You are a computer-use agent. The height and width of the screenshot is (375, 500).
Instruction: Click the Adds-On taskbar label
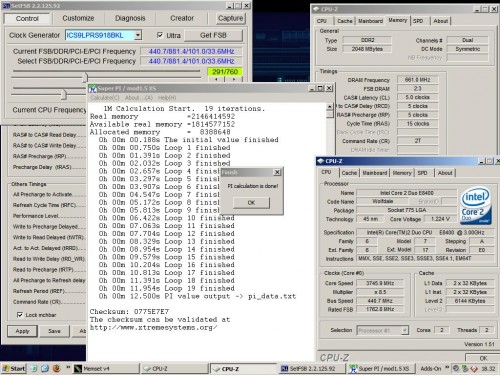(431, 369)
